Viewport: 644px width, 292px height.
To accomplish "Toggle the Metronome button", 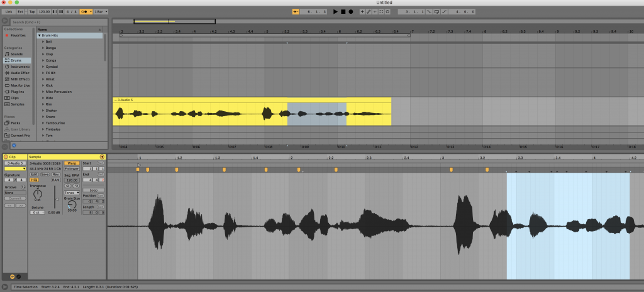I will point(85,11).
